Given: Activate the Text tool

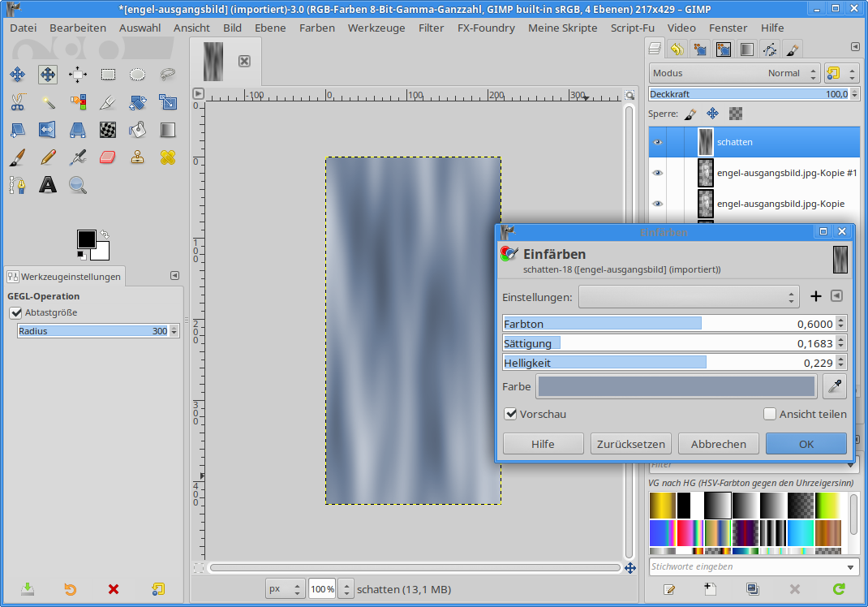Looking at the screenshot, I should [48, 185].
